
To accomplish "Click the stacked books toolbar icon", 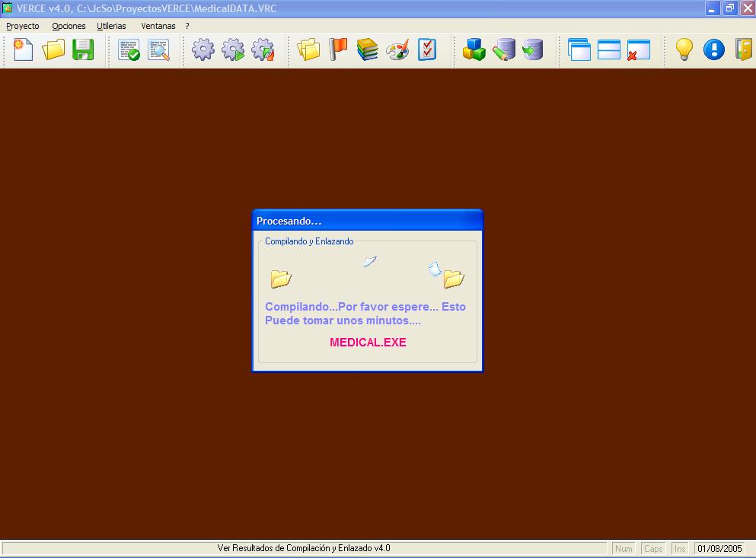I will [x=368, y=50].
